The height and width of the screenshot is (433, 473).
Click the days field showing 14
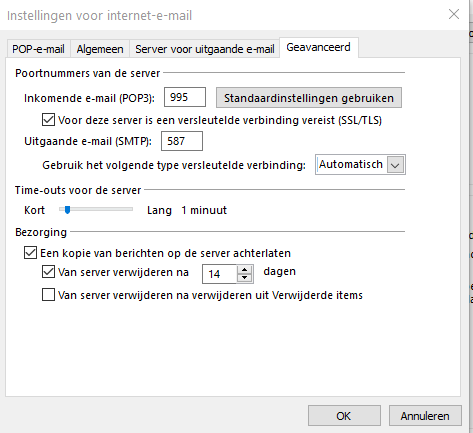click(219, 274)
